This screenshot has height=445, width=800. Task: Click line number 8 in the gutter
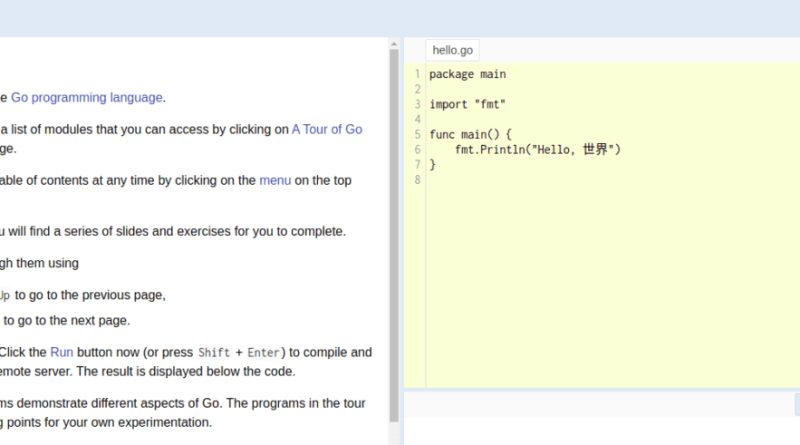417,180
